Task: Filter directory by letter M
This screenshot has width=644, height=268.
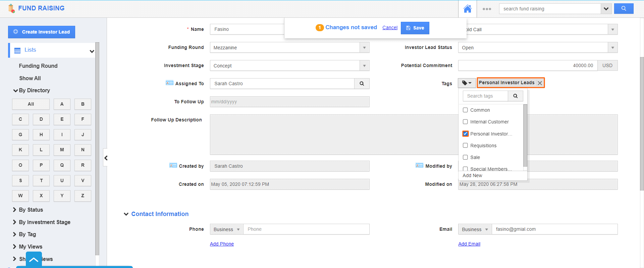Action: pos(62,150)
